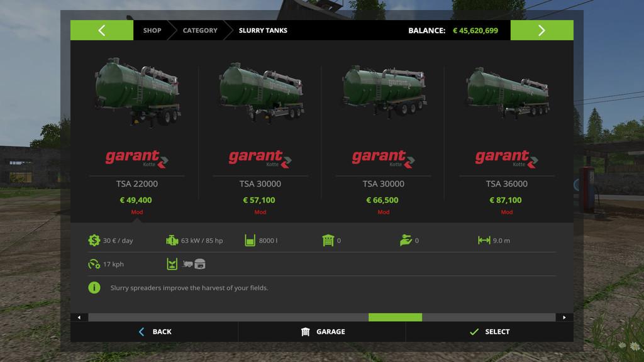The height and width of the screenshot is (362, 644).
Task: Select the SLURRY TANKS breadcrumb
Action: (x=263, y=31)
